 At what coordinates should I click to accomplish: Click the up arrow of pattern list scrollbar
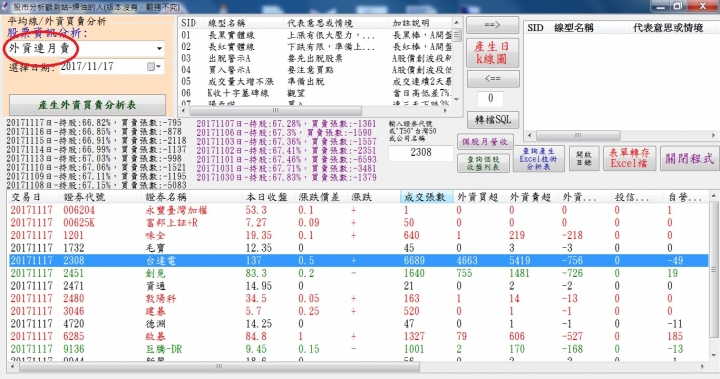(456, 22)
